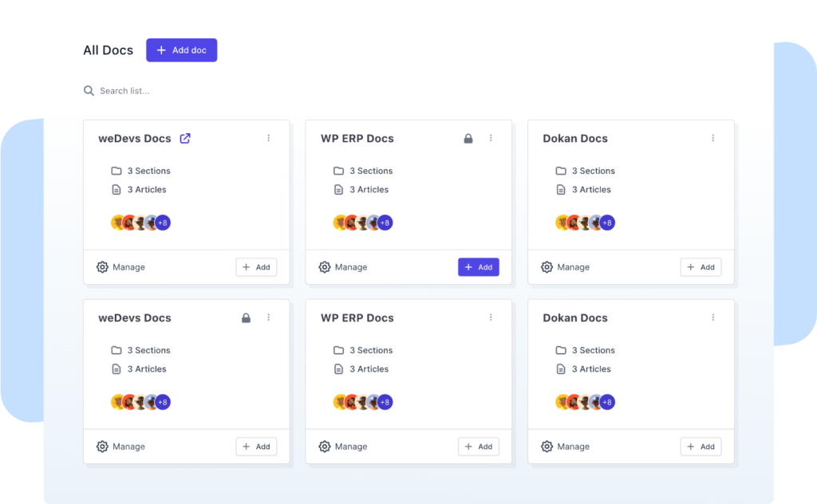The image size is (817, 504).
Task: Click Manage gear icon on bottom Dokan Docs card
Action: coord(547,447)
